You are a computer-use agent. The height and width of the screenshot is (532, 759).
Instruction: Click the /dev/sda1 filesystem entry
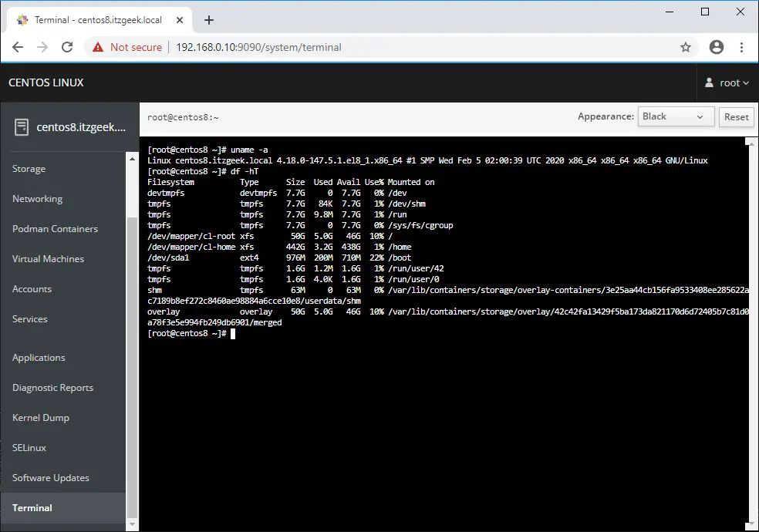[168, 258]
